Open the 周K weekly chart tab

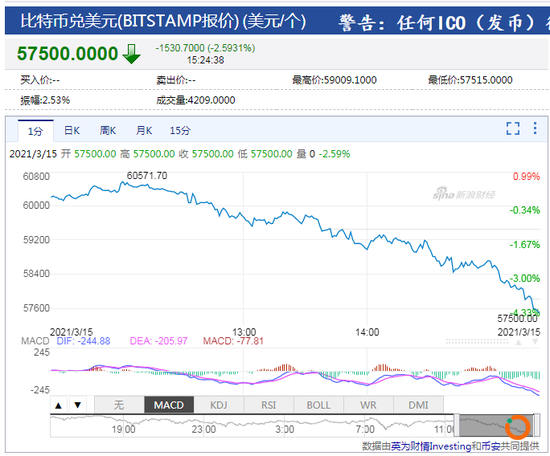coord(108,131)
